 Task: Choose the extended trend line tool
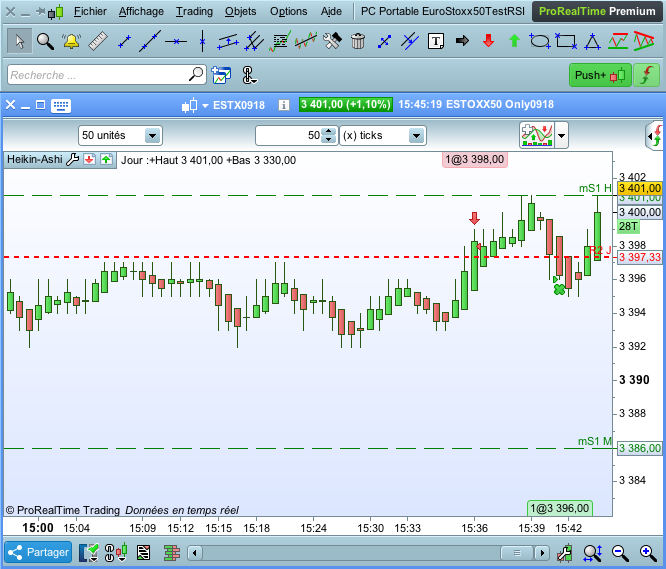tap(150, 41)
